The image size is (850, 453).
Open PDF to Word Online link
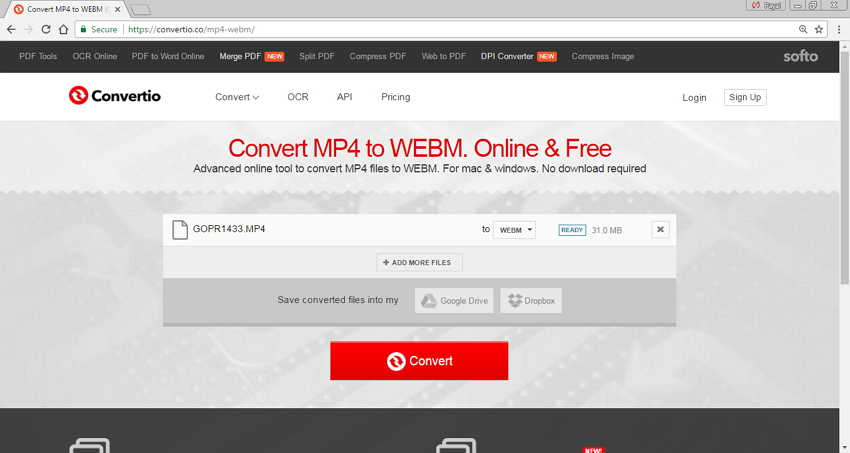(168, 56)
